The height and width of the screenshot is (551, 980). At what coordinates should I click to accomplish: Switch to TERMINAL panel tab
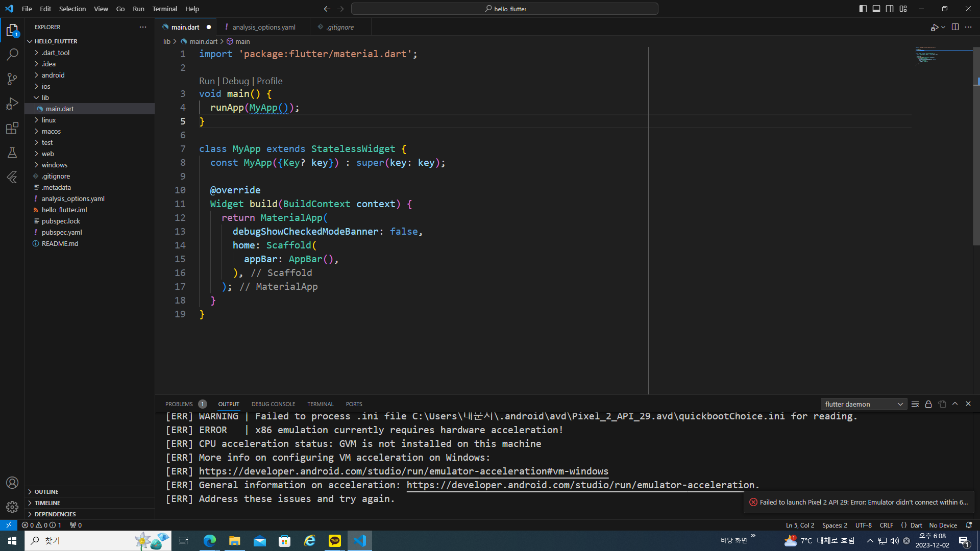320,404
